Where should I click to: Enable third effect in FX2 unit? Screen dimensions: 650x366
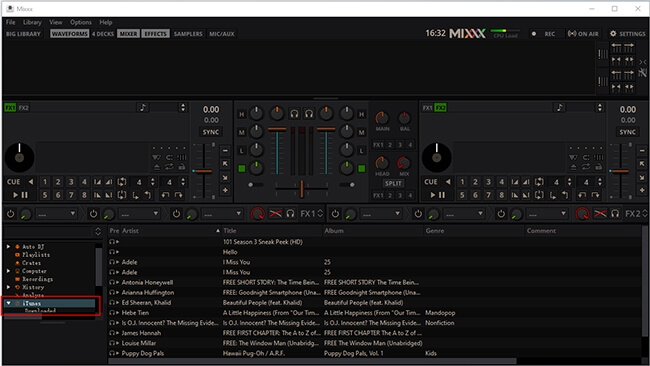coord(501,214)
